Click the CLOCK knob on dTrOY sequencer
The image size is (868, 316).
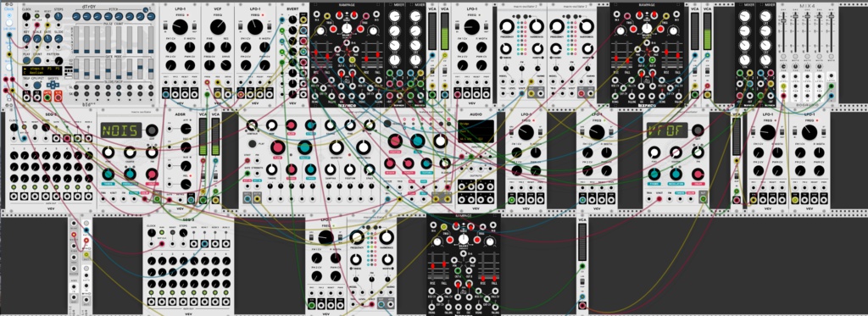coord(26,16)
